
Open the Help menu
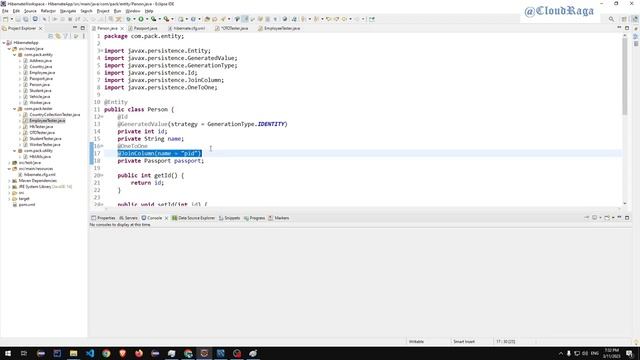click(149, 11)
